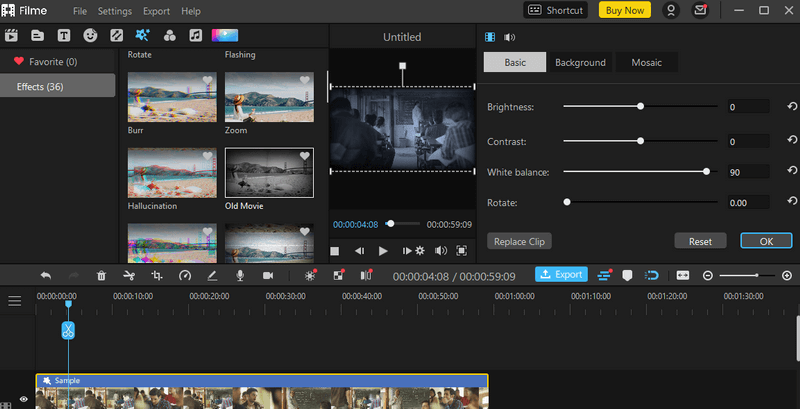
Task: Stop preview playback
Action: 335,251
